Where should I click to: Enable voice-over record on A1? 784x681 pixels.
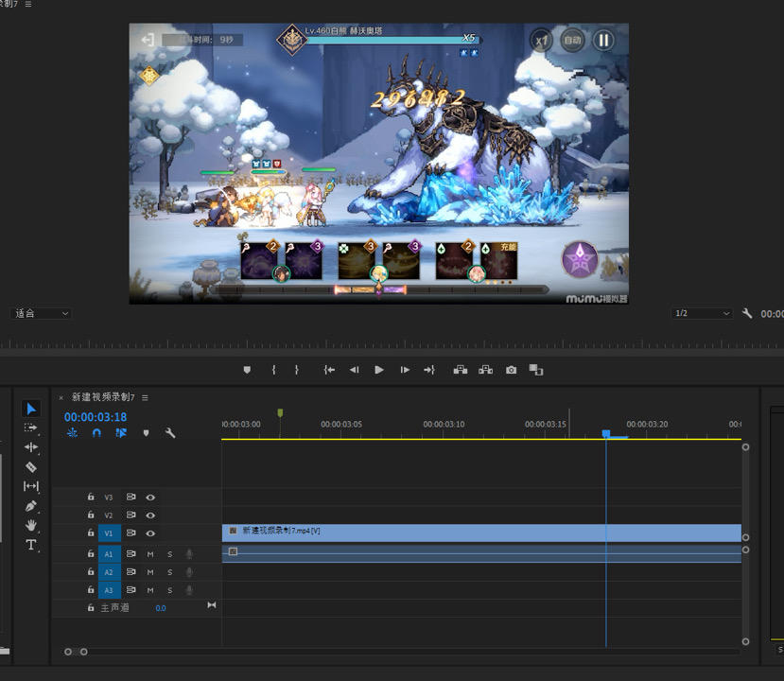(189, 554)
